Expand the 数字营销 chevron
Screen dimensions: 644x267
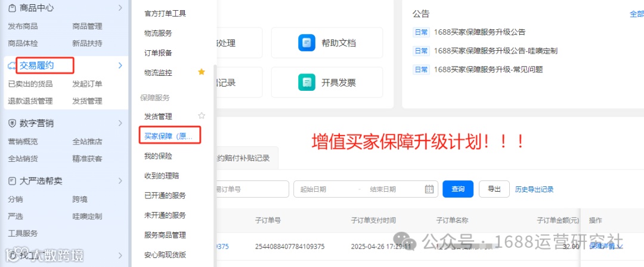coord(120,123)
